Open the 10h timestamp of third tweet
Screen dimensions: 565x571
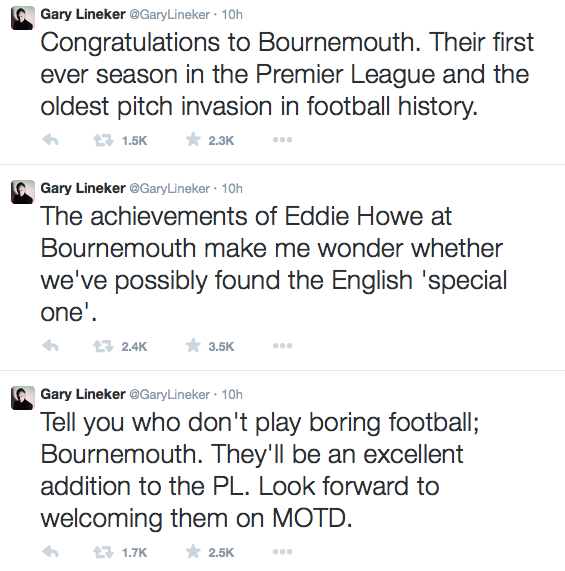(232, 394)
